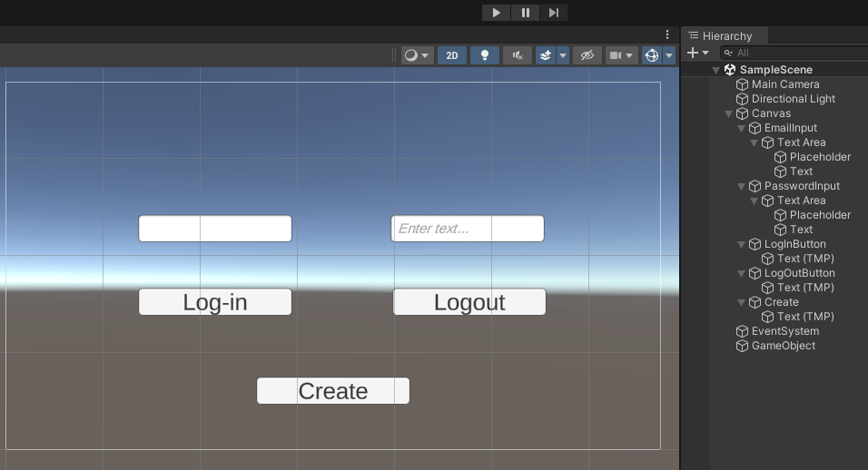Collapse the SampleScene root
868x470 pixels.
(715, 70)
